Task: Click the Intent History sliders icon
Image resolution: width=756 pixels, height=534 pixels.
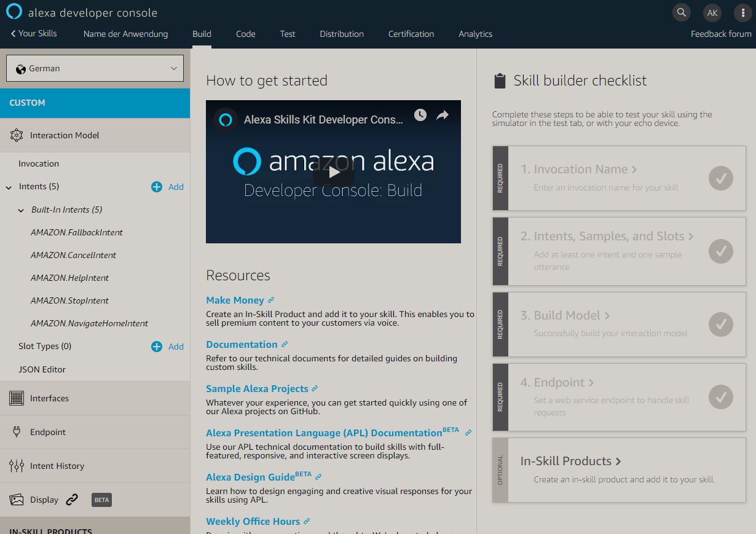Action: [17, 466]
